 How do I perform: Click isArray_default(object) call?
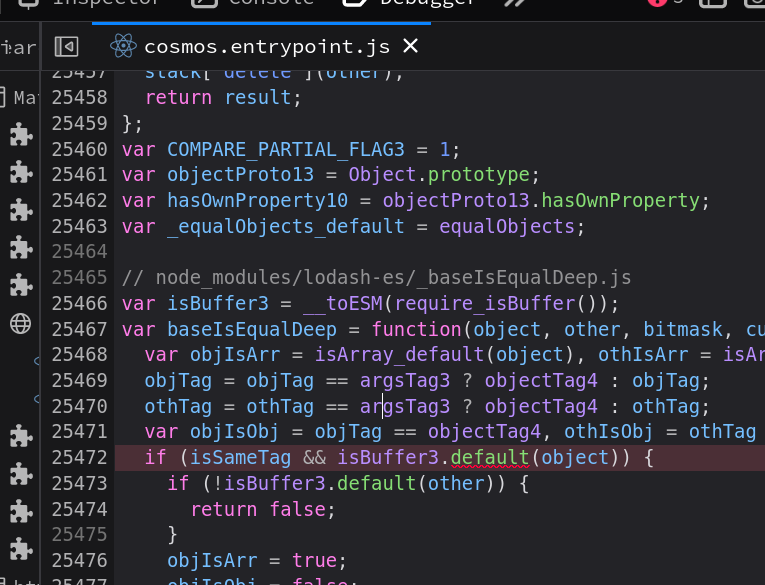pos(444,355)
